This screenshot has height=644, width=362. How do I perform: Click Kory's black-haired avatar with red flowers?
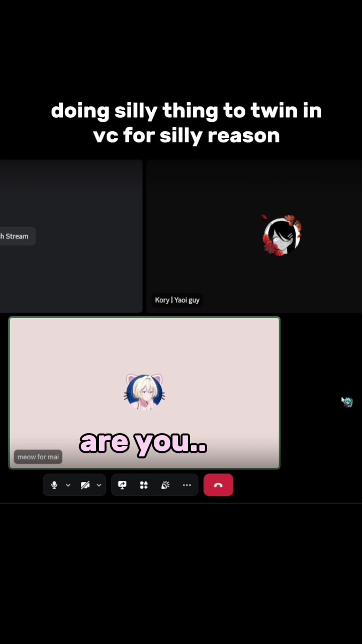(282, 236)
